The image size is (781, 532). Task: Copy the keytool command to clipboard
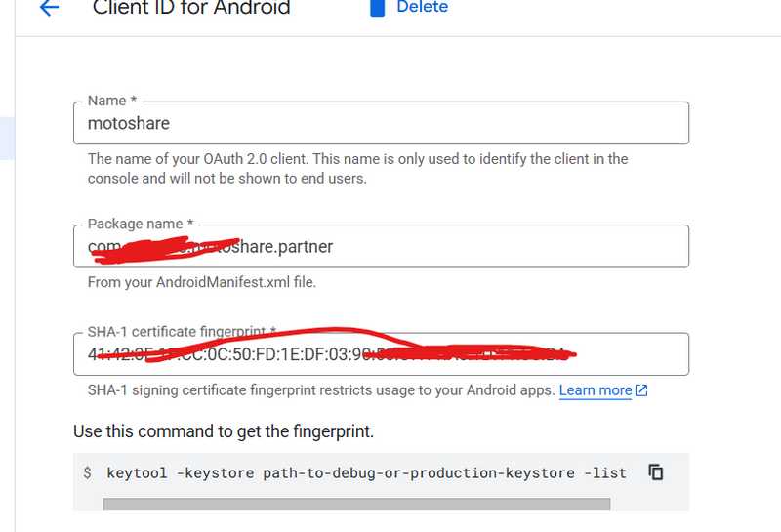tap(656, 472)
